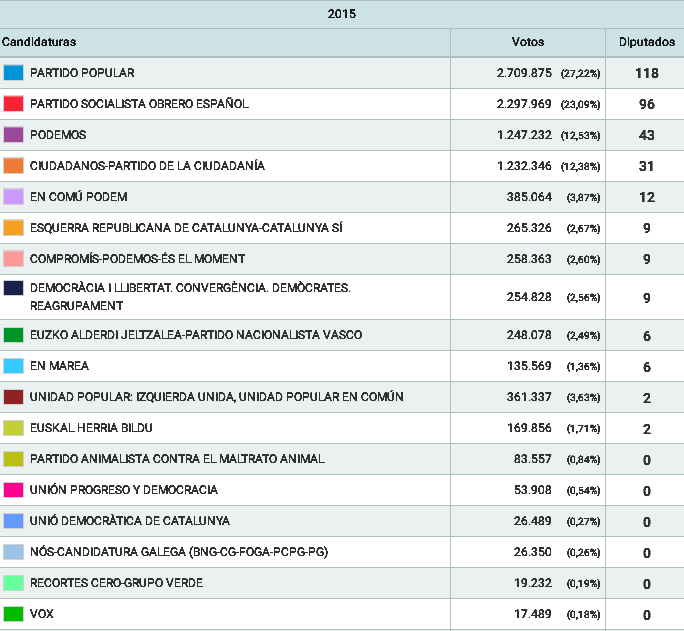Click the vote count 361.337
Screen dimensions: 684x631
click(529, 397)
